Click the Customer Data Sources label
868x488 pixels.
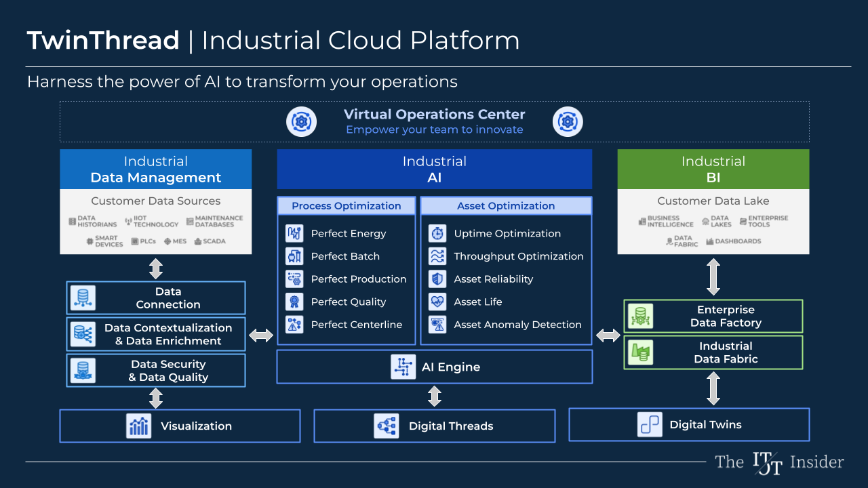point(156,201)
